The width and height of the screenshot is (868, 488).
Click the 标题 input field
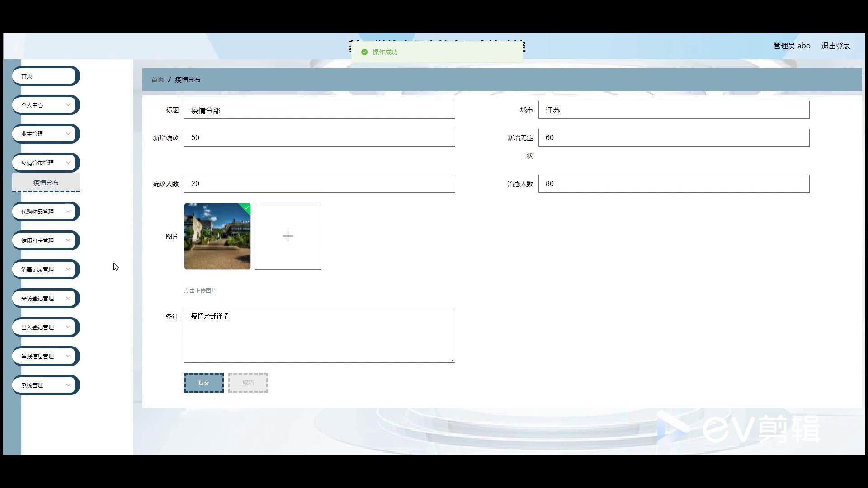[319, 110]
